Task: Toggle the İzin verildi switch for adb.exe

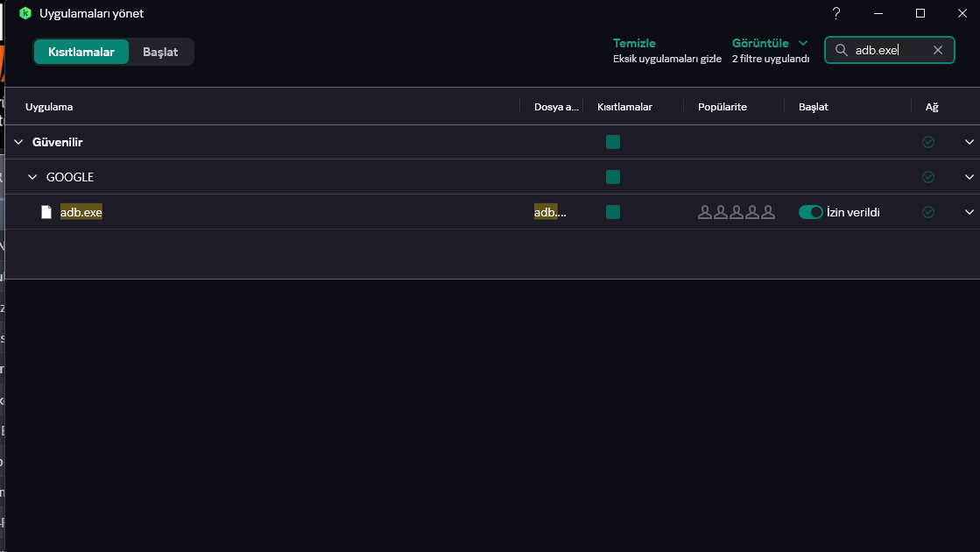Action: (811, 212)
